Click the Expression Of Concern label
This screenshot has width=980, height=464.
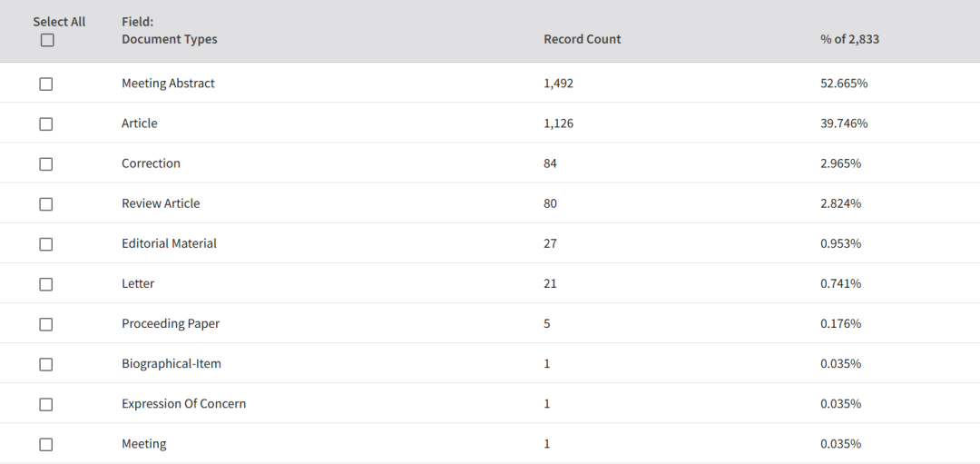183,403
